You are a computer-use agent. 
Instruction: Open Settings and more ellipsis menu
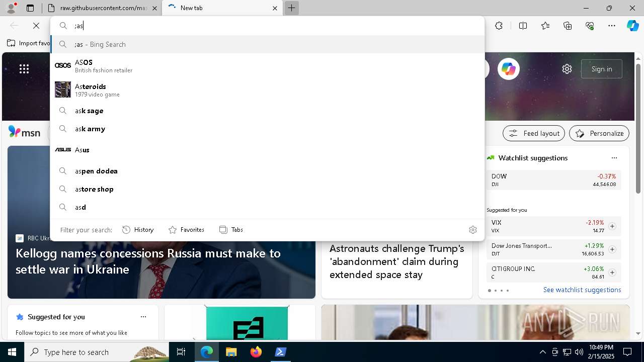pyautogui.click(x=612, y=26)
